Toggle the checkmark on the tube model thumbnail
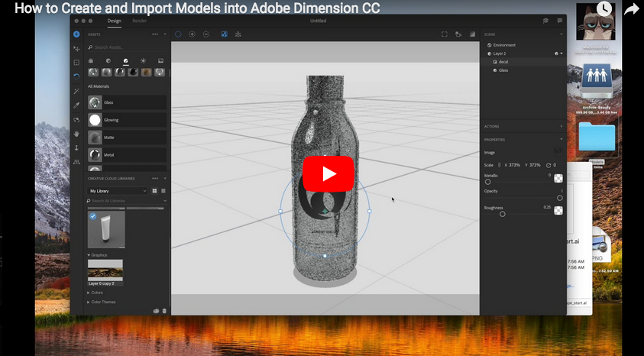This screenshot has width=644, height=356. (x=92, y=216)
